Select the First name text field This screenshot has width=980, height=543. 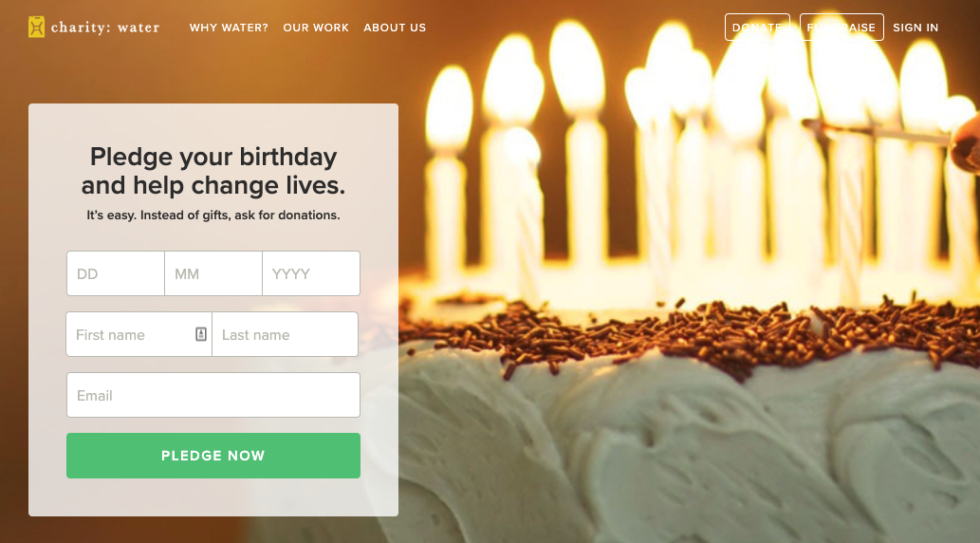click(x=139, y=334)
